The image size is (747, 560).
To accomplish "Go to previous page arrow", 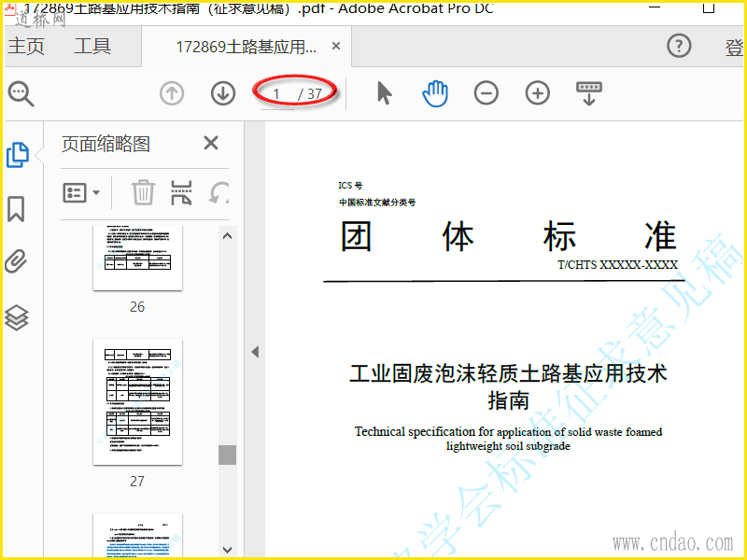I will (172, 93).
